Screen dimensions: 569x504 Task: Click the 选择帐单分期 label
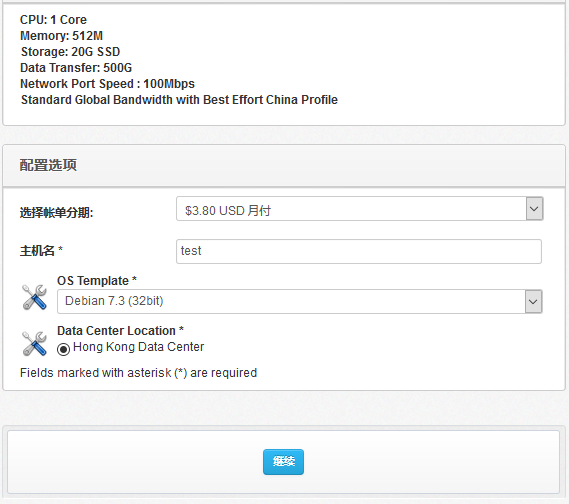pos(56,212)
